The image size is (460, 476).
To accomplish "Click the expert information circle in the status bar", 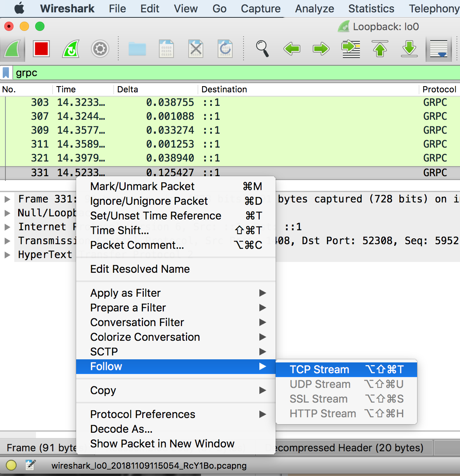I will 11,465.
